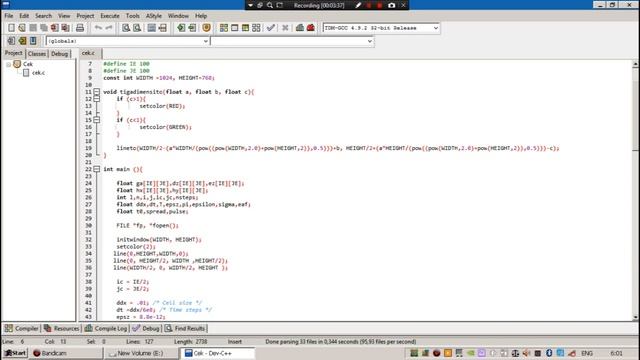
Task: Click the Bluetooth tray icon
Action: (x=549, y=353)
